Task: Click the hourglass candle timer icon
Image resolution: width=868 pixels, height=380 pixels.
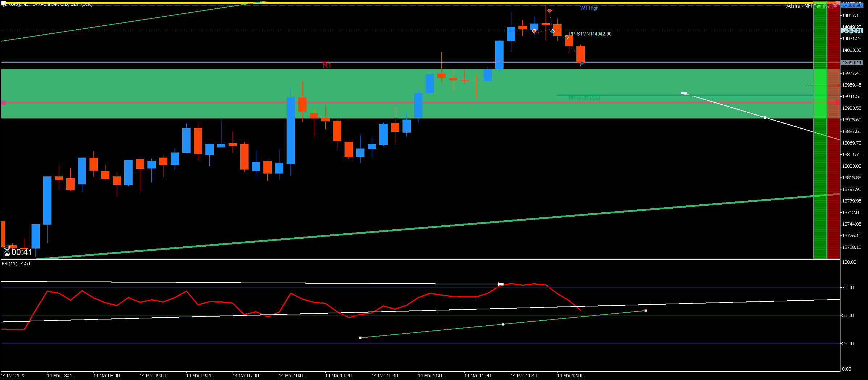Action: click(7, 251)
